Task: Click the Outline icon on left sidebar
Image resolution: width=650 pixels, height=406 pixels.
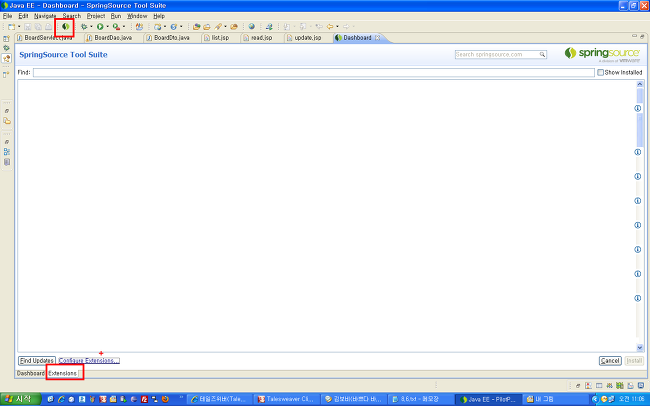Action: (x=7, y=152)
